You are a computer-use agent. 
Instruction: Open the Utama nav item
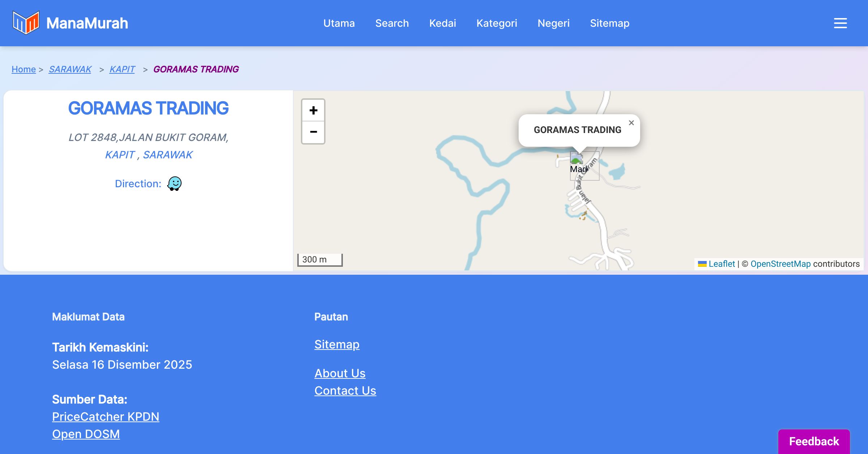coord(339,23)
